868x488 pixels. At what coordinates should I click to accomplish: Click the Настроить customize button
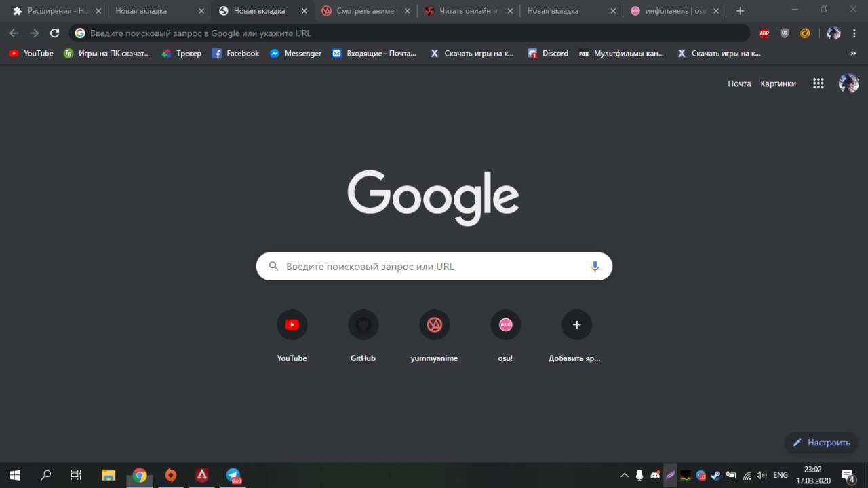click(x=821, y=443)
